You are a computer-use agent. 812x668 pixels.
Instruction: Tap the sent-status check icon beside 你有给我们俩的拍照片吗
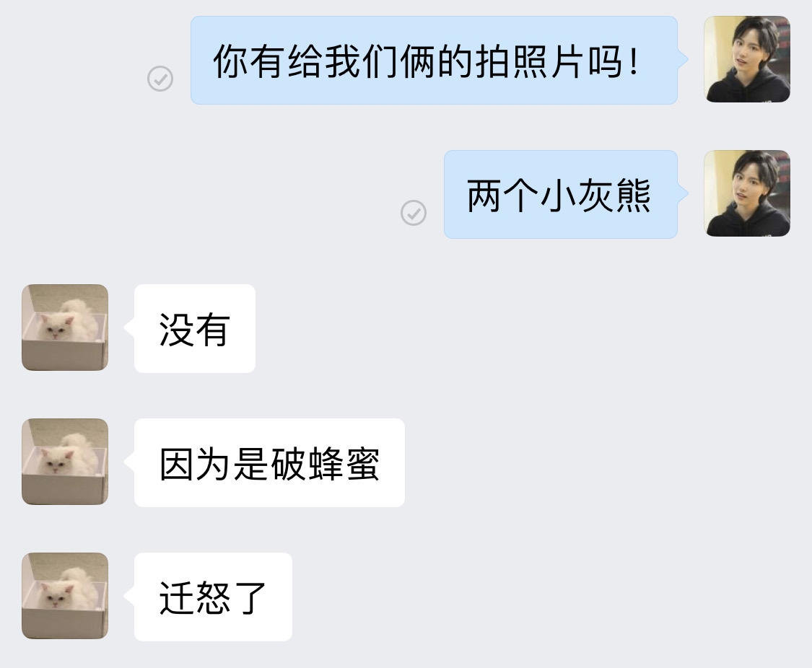(x=160, y=79)
